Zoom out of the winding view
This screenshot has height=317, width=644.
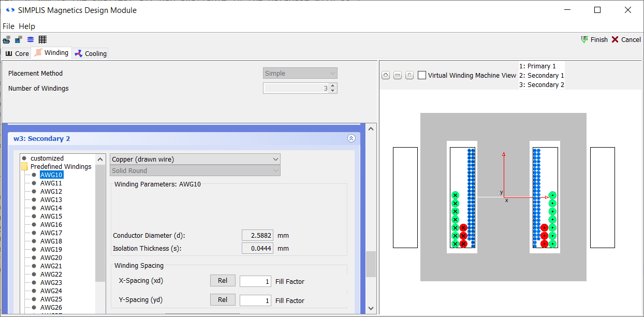coord(398,76)
